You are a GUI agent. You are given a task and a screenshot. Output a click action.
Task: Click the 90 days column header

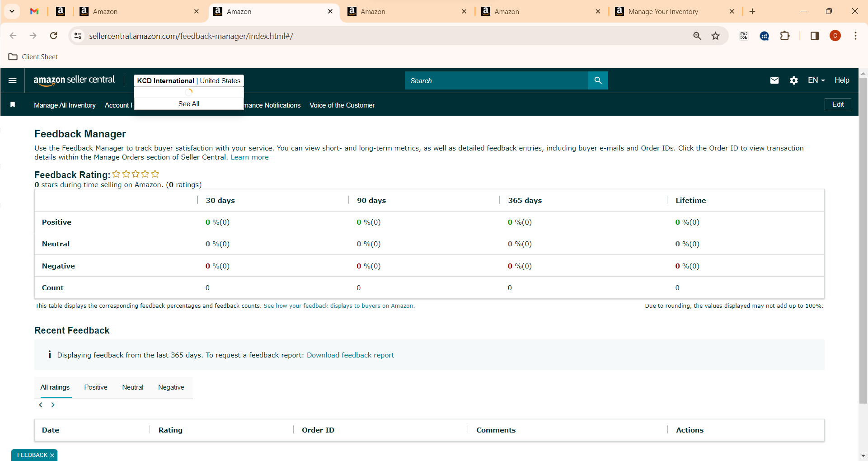(x=371, y=201)
